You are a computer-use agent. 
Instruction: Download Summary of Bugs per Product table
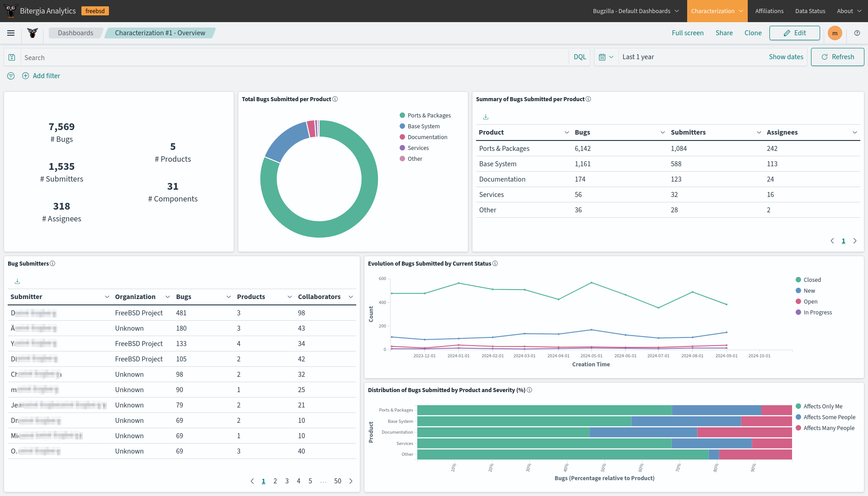pos(486,117)
